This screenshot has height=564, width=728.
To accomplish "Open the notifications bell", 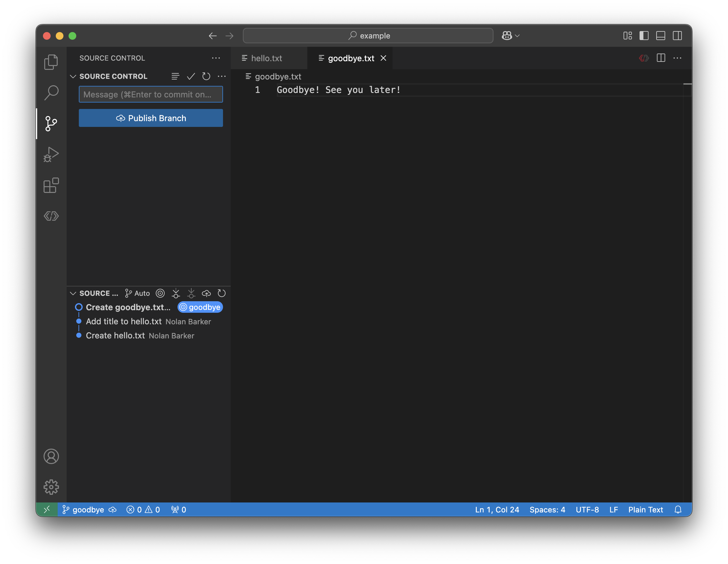I will [678, 509].
